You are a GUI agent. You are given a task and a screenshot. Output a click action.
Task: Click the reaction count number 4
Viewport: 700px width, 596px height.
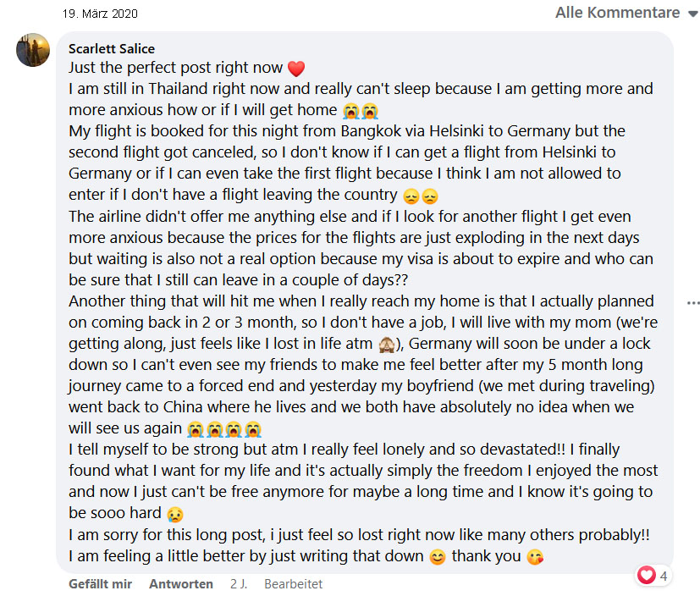(664, 576)
